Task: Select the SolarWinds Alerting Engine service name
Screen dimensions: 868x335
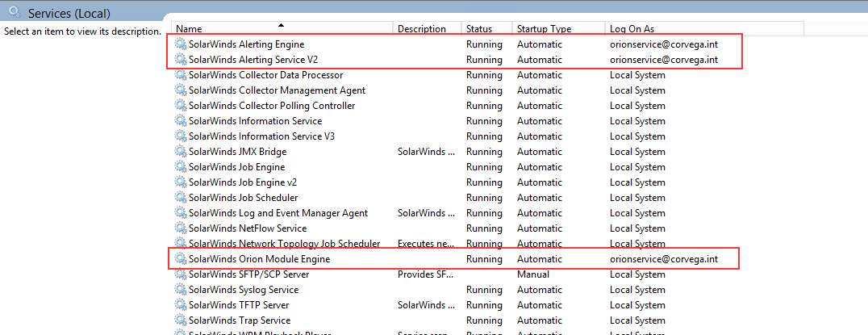Action: click(246, 44)
